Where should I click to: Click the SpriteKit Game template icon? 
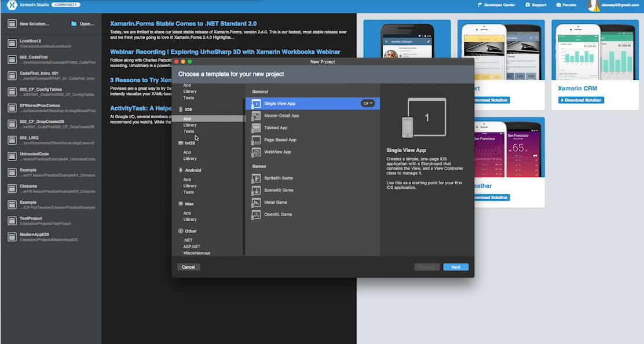click(x=256, y=178)
